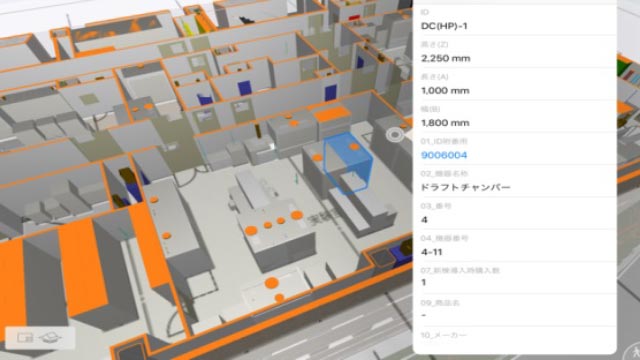Select the 1,000 mm value
This screenshot has height=360, width=640.
pos(445,91)
